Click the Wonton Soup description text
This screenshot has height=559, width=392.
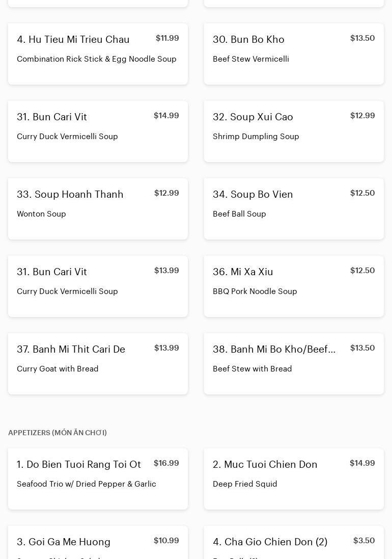tap(41, 214)
